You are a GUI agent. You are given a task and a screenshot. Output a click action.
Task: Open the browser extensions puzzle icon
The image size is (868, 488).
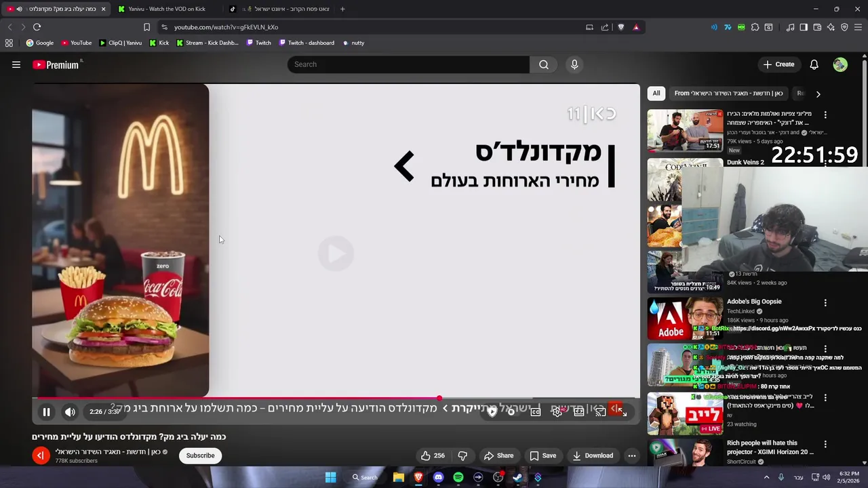(x=755, y=27)
